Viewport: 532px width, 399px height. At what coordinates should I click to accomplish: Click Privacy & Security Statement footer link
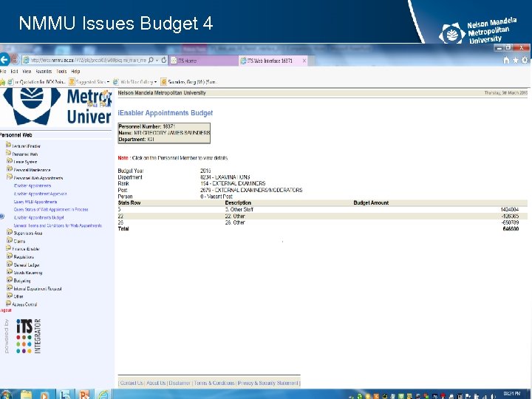(267, 383)
